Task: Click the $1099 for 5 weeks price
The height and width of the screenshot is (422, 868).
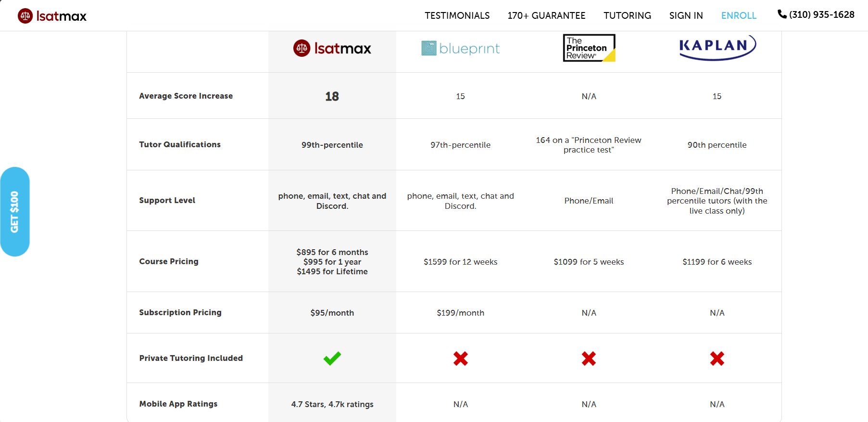Action: click(x=589, y=262)
